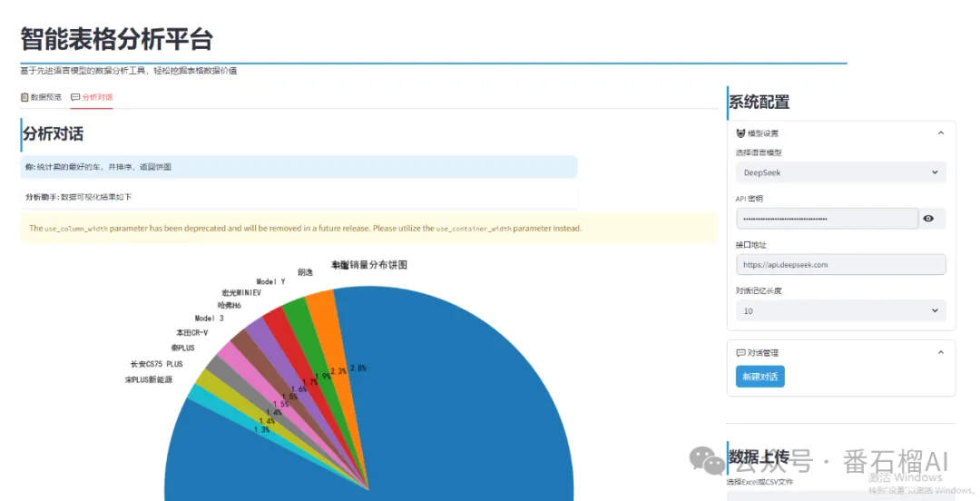The height and width of the screenshot is (501, 980).
Task: Click the 哈弗H6 pie label
Action: pos(230,305)
